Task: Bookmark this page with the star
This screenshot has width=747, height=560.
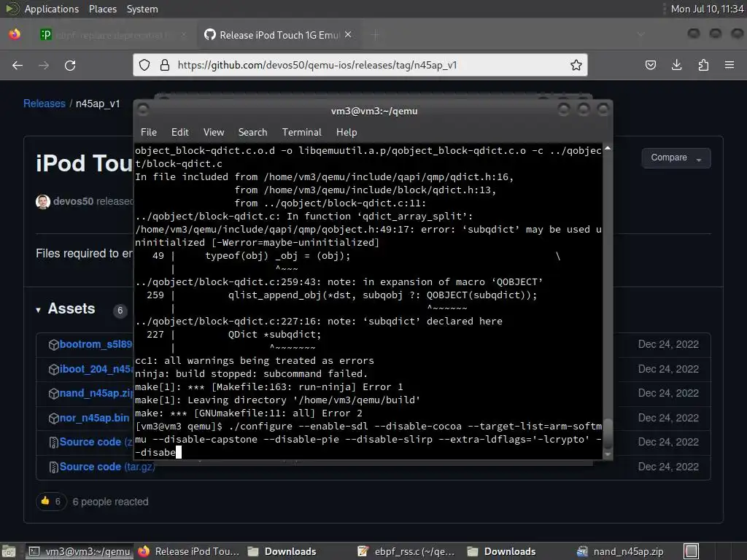Action: [576, 65]
